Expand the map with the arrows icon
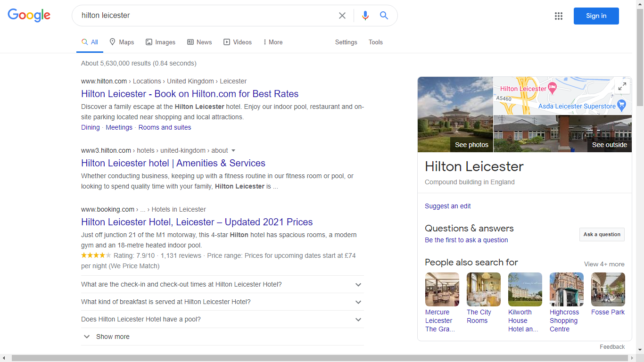Viewport: 644px width, 362px height. click(x=622, y=86)
